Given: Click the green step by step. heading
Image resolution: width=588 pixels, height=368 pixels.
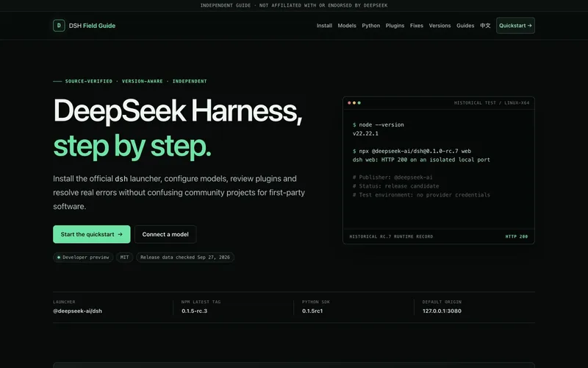Looking at the screenshot, I should pyautogui.click(x=132, y=146).
